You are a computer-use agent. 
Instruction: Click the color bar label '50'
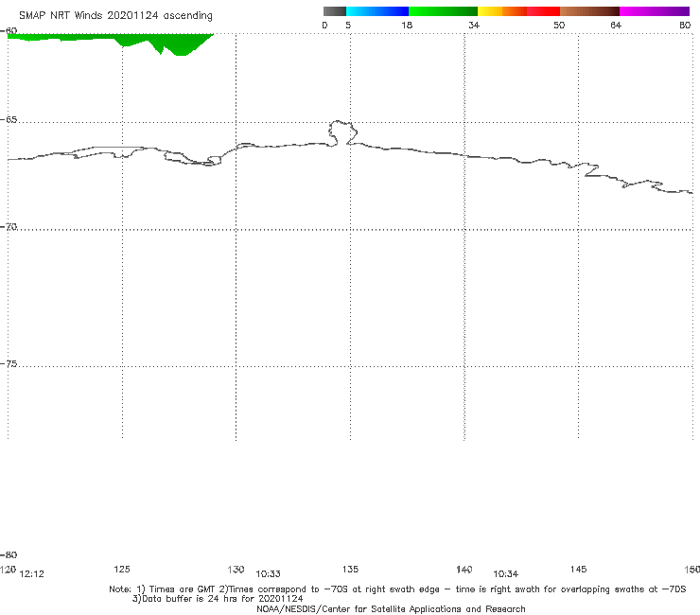pos(559,25)
